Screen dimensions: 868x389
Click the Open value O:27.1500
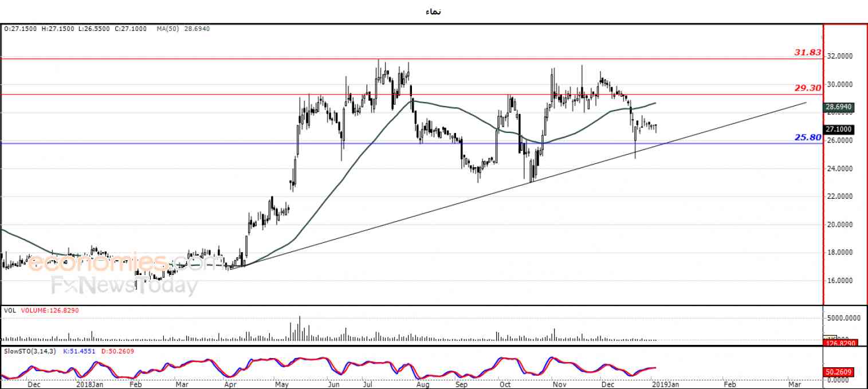[x=21, y=29]
